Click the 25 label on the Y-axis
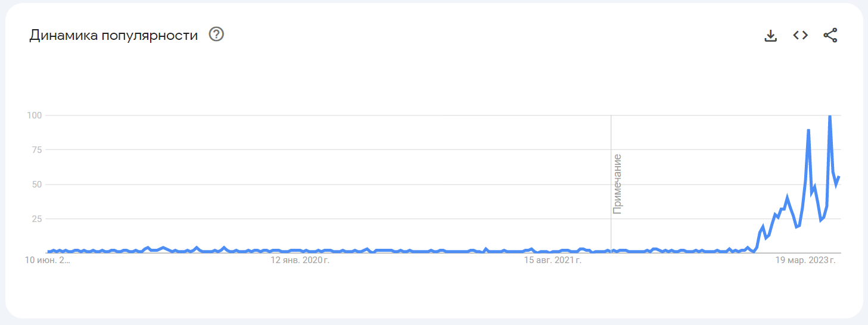The image size is (868, 325). 37,218
